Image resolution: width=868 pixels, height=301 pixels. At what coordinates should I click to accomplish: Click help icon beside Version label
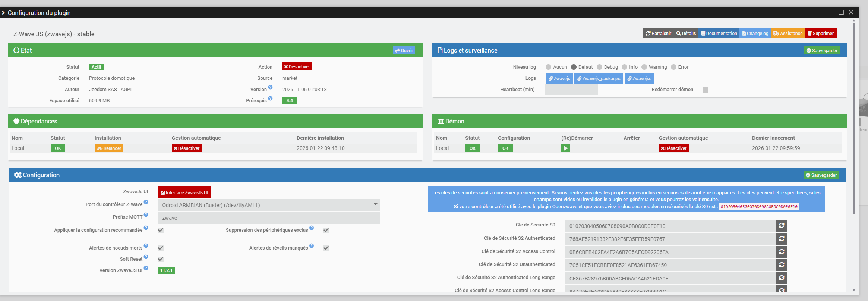pyautogui.click(x=270, y=87)
